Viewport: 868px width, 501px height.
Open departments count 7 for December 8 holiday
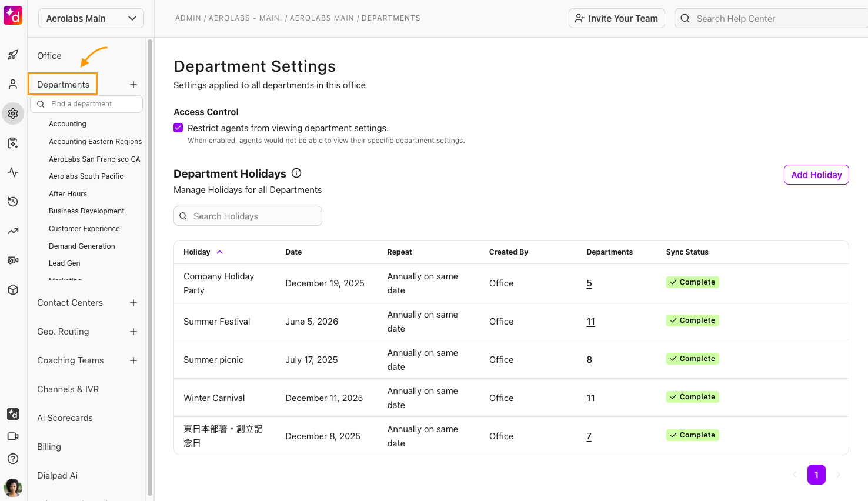click(589, 436)
